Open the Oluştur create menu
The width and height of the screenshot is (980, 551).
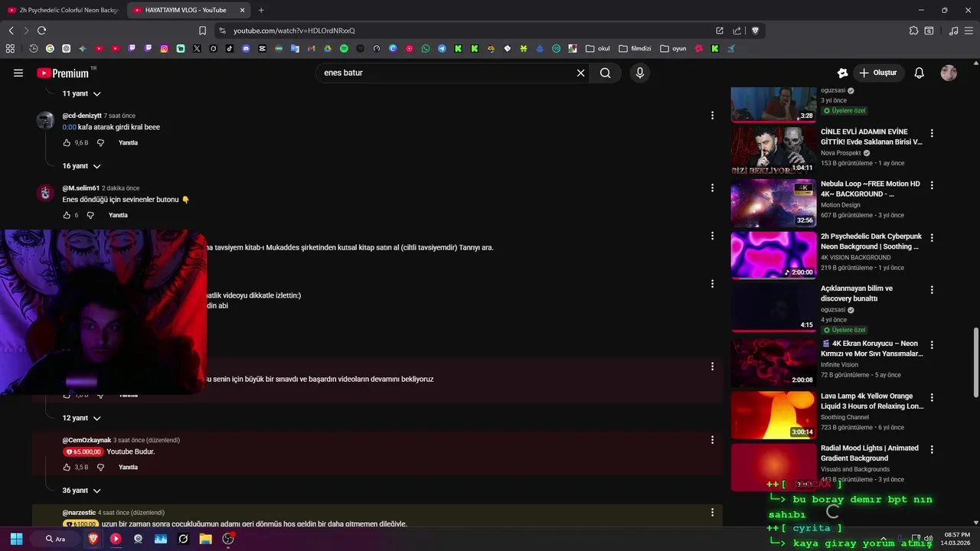coord(877,73)
